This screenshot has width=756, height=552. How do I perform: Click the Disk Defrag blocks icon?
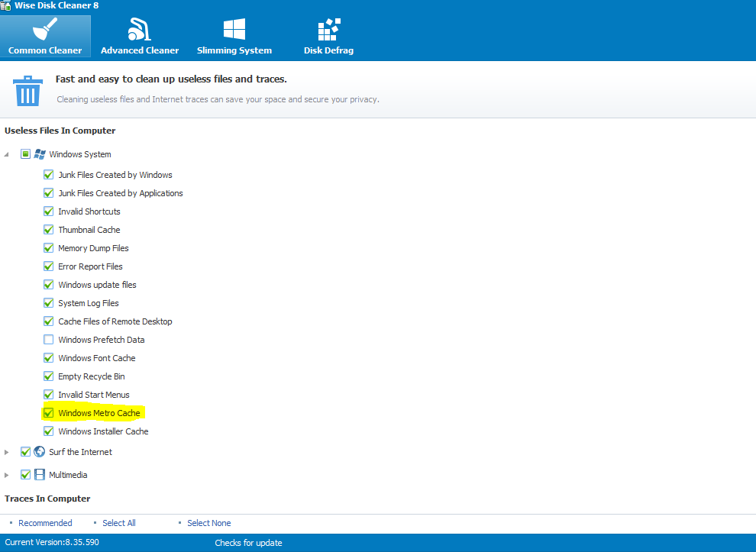tap(328, 29)
